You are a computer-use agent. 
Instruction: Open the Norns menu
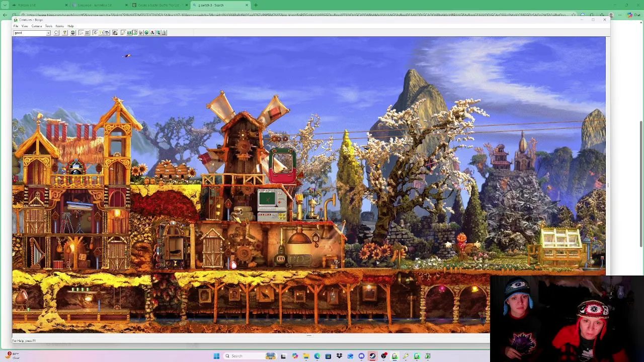[x=60, y=26]
